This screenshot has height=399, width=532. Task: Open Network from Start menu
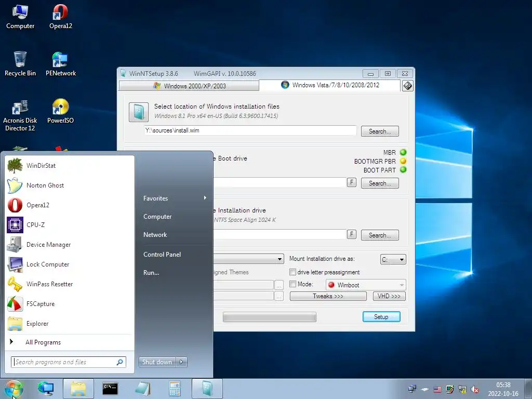[155, 234]
